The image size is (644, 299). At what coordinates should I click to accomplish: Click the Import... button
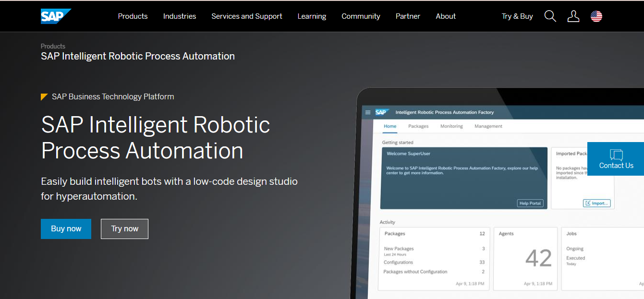click(596, 203)
